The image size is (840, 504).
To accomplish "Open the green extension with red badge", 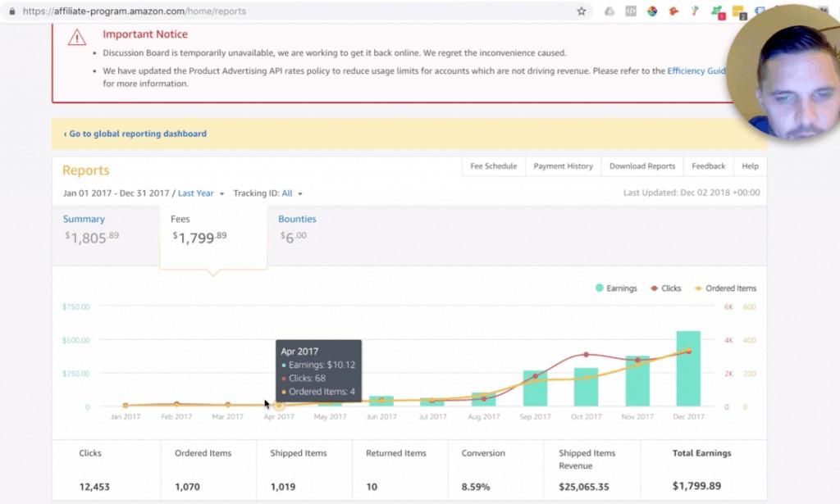I will click(717, 12).
